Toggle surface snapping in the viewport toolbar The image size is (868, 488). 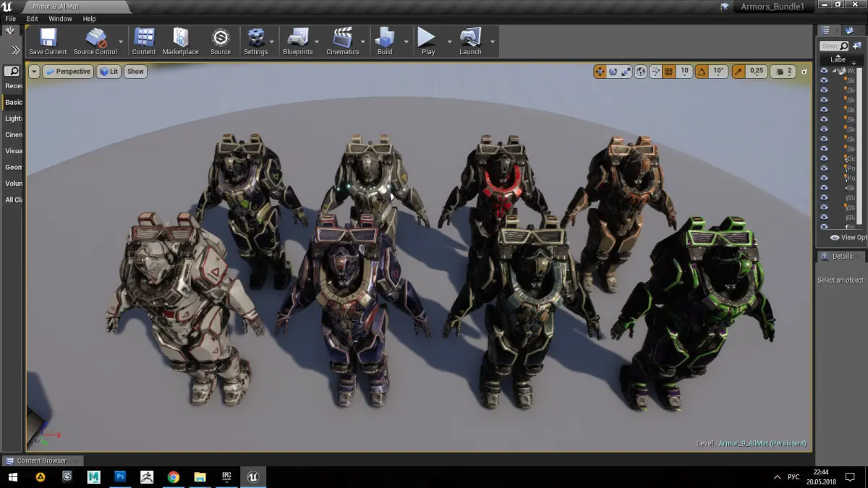coord(655,72)
